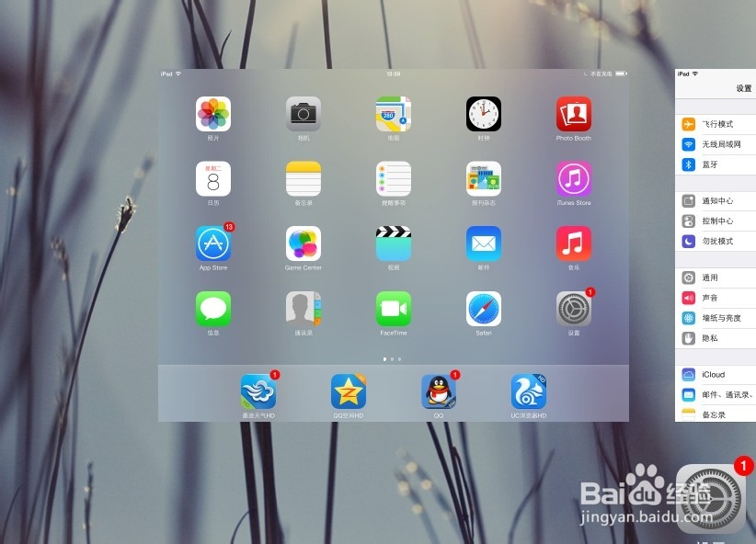Tap the large Settings app icon below Settings card
Image resolution: width=756 pixels, height=544 pixels.
click(x=712, y=499)
